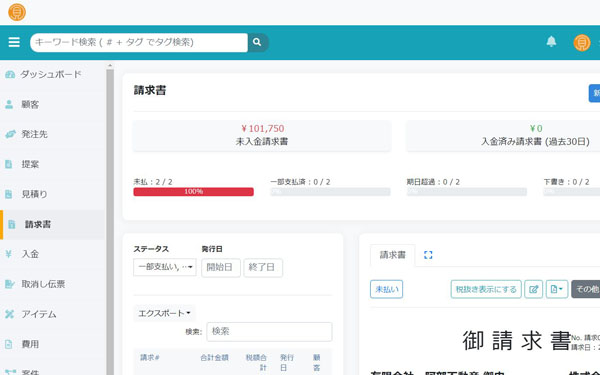This screenshot has width=600, height=375.
Task: Click 税抜き表示にする button
Action: pos(486,289)
